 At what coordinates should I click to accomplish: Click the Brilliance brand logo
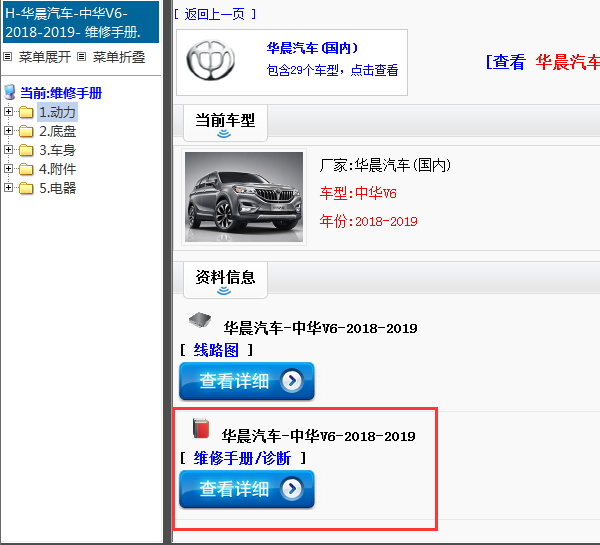pyautogui.click(x=210, y=60)
